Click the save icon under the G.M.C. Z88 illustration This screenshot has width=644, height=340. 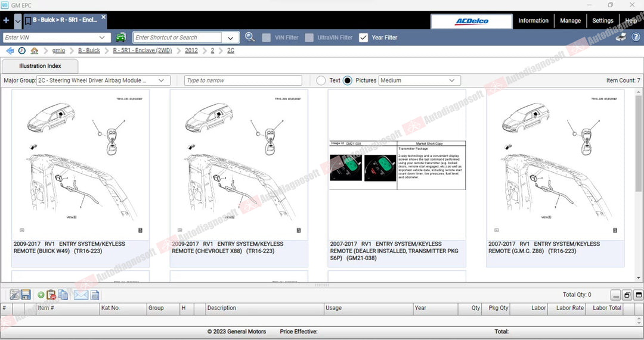click(x=615, y=230)
